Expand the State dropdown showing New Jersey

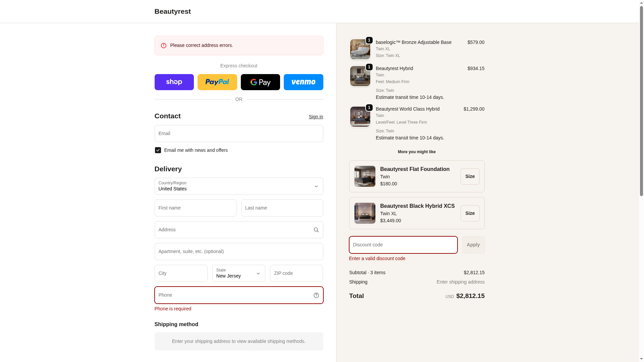point(238,274)
